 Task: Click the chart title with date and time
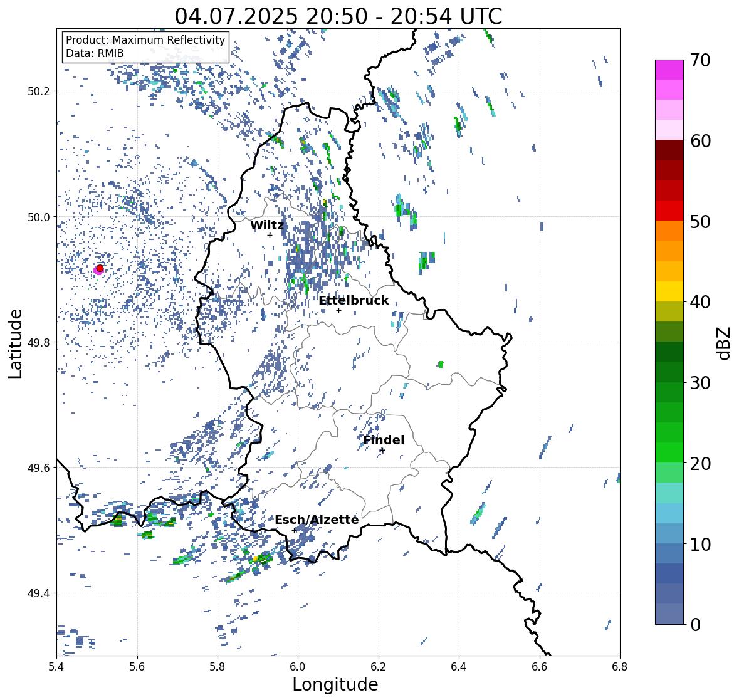click(338, 16)
